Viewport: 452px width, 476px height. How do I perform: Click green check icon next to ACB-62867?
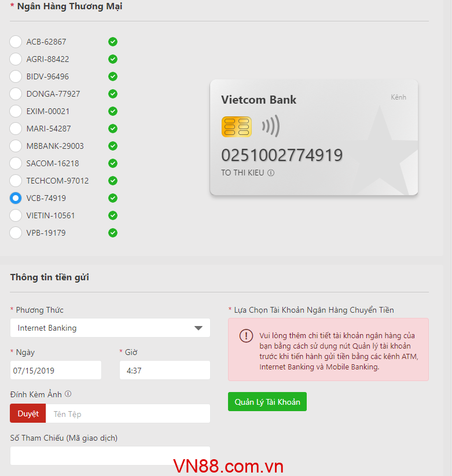[x=113, y=42]
